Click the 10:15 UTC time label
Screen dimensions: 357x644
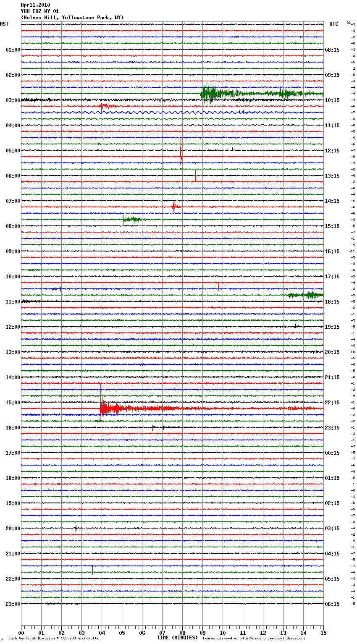pyautogui.click(x=332, y=100)
